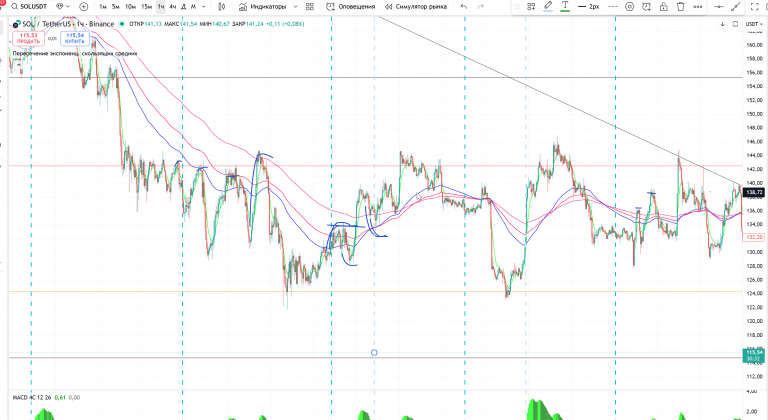
Task: Select the 4ч timeframe
Action: coord(172,6)
